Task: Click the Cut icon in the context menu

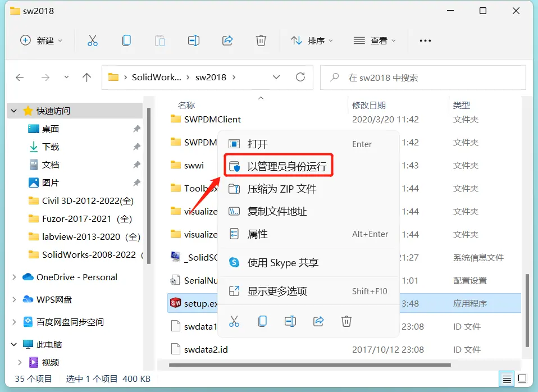Action: click(x=234, y=321)
